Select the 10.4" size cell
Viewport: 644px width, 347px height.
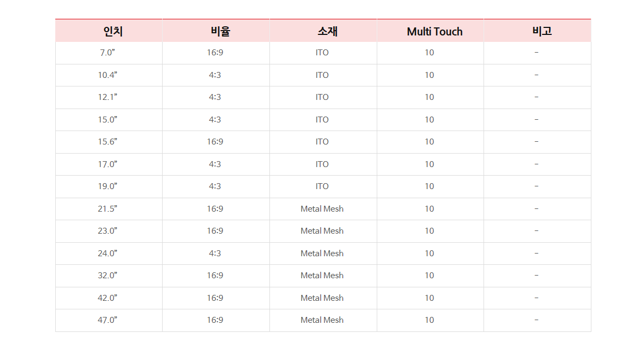pyautogui.click(x=109, y=75)
